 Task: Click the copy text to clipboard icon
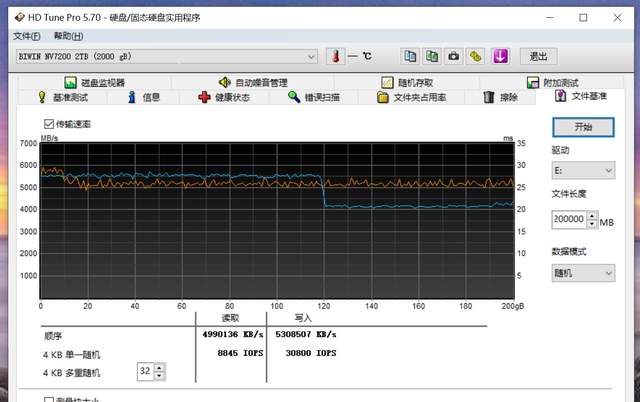point(410,56)
